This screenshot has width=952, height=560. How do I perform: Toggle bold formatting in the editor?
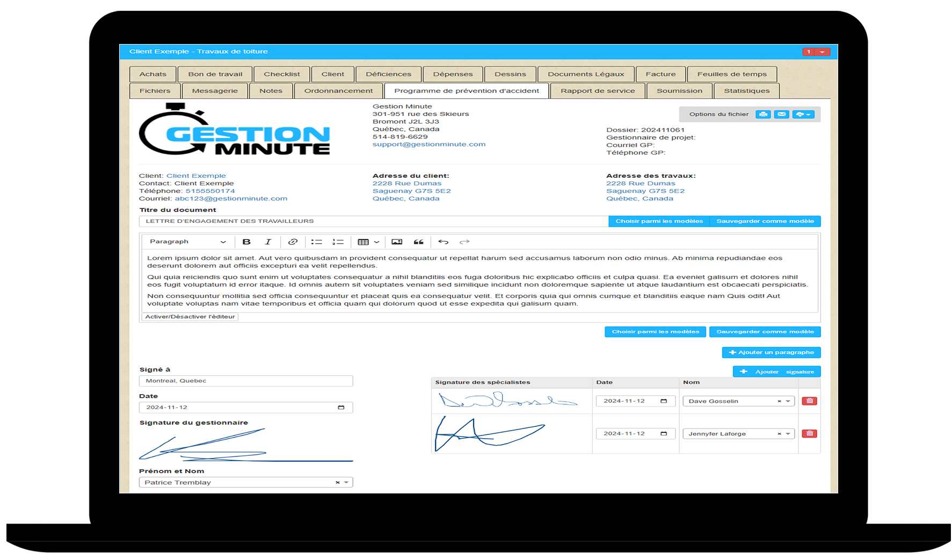tap(246, 242)
